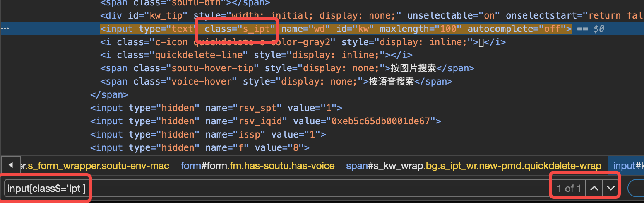The height and width of the screenshot is (203, 644).
Task: Click the next-match down arrow in search bar
Action: 610,188
